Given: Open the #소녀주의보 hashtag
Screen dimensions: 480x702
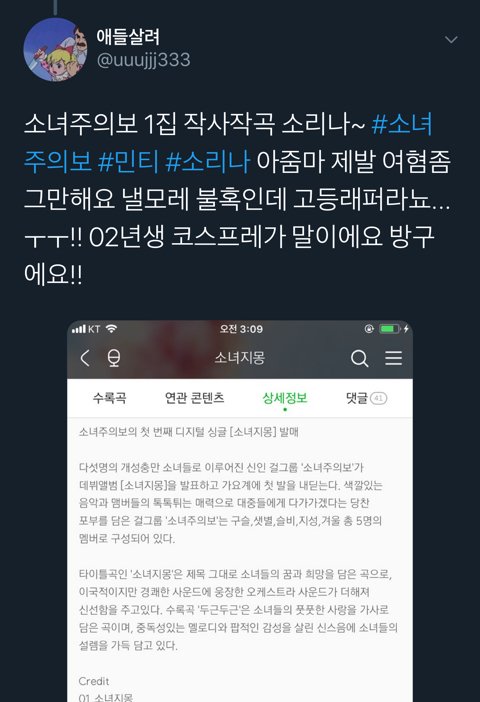Looking at the screenshot, I should point(228,142).
